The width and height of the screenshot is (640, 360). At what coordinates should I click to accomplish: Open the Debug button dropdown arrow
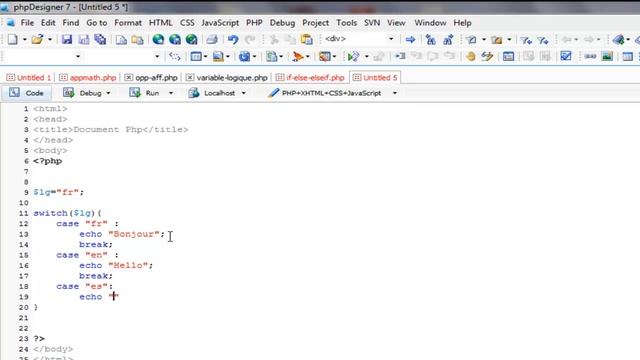pyautogui.click(x=108, y=93)
